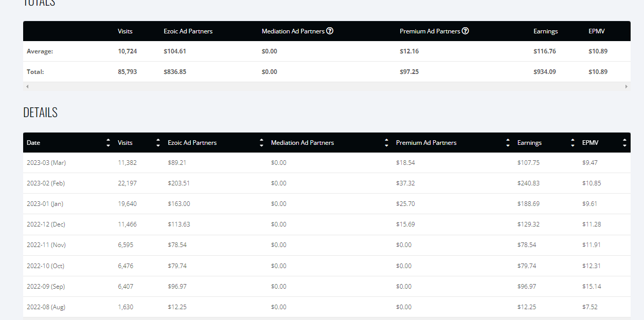Click November EPMV value $11.91
The image size is (644, 320).
592,244
